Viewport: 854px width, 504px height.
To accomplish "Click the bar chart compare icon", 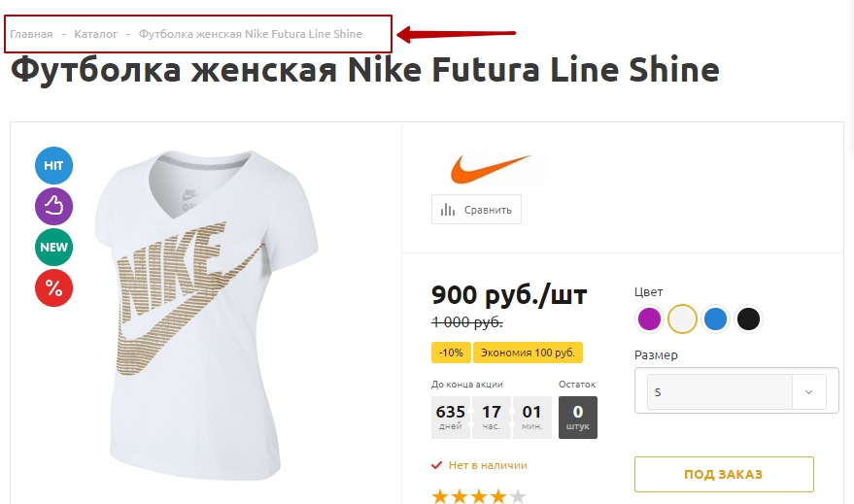I will coord(448,209).
